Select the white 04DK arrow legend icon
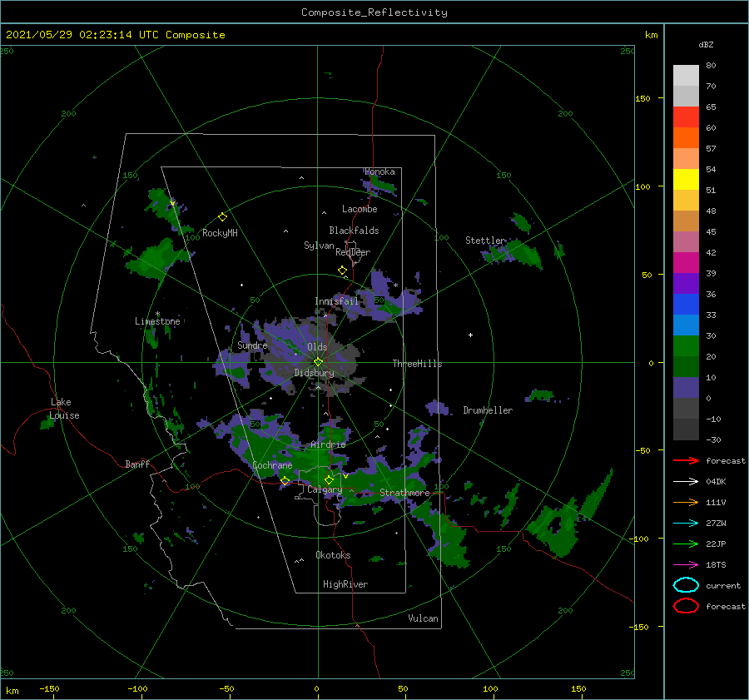The image size is (749, 700). point(686,481)
